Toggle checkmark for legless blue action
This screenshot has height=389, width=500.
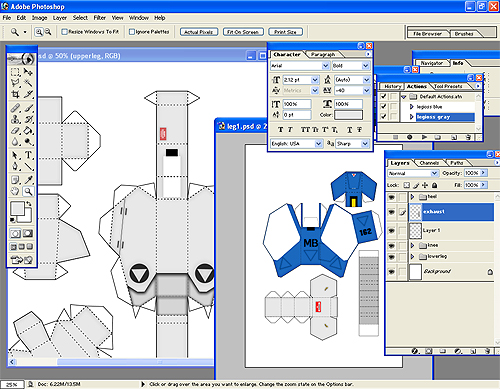pos(383,106)
